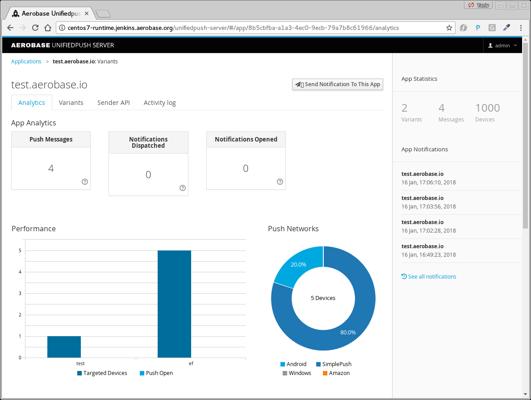Viewport: 531px width, 400px height.
Task: Toggle Android legend in Push Networks chart
Action: click(x=293, y=364)
